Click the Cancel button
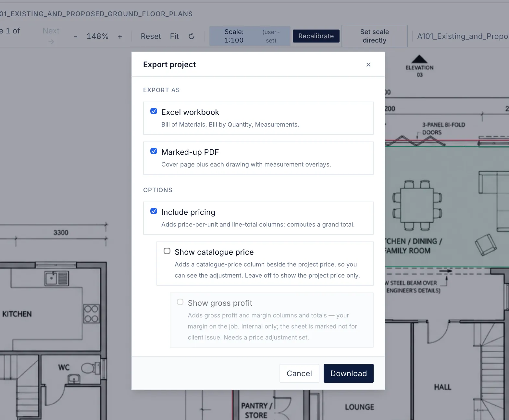Screen dimensions: 509x420 coord(299,373)
